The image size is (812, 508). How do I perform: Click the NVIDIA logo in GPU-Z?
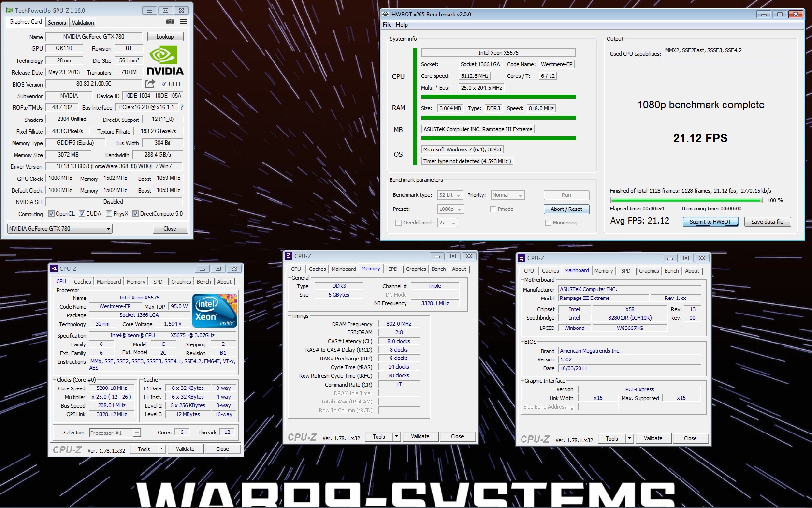165,61
